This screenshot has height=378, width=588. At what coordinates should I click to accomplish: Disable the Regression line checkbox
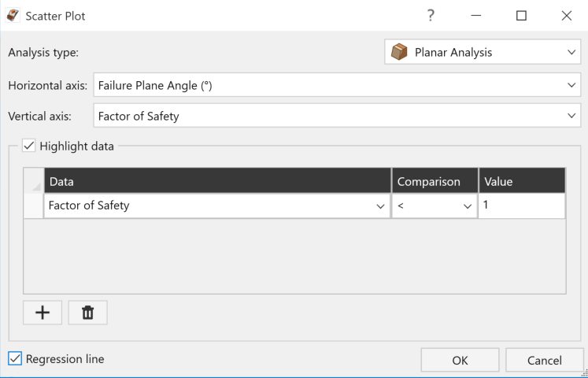click(x=15, y=359)
